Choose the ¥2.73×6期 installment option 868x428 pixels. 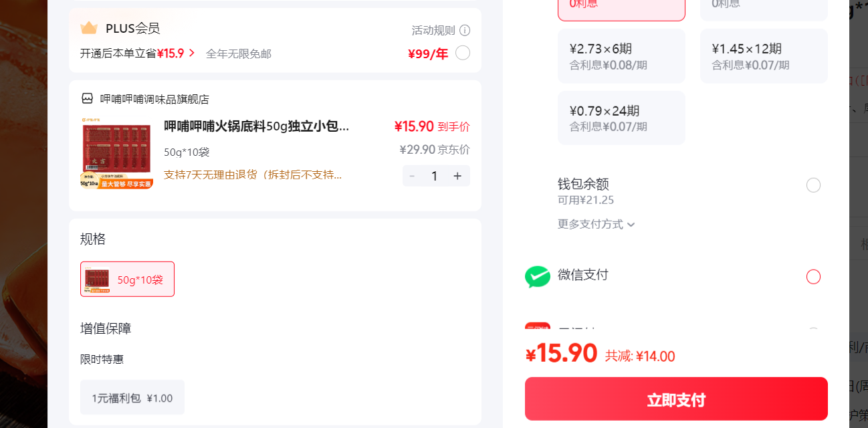point(621,56)
